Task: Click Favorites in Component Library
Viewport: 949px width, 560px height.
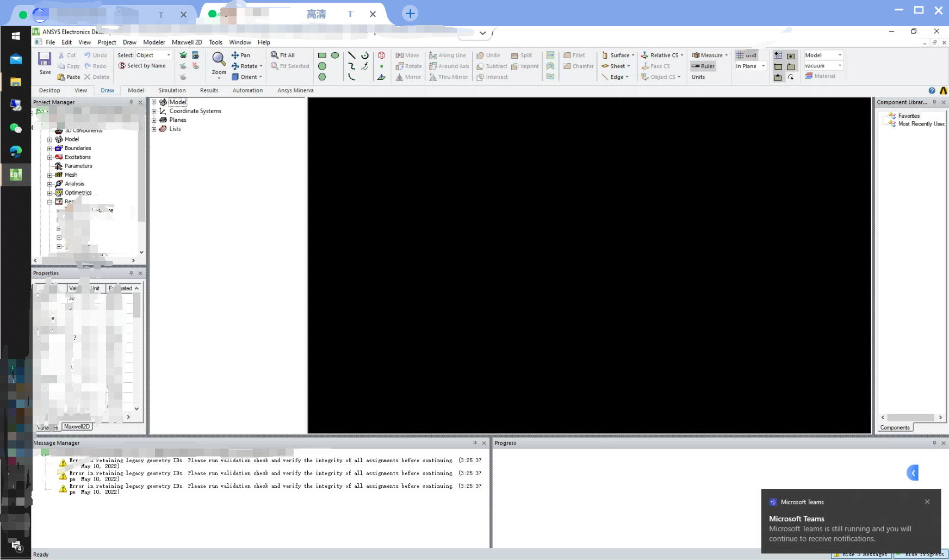Action: 909,116
